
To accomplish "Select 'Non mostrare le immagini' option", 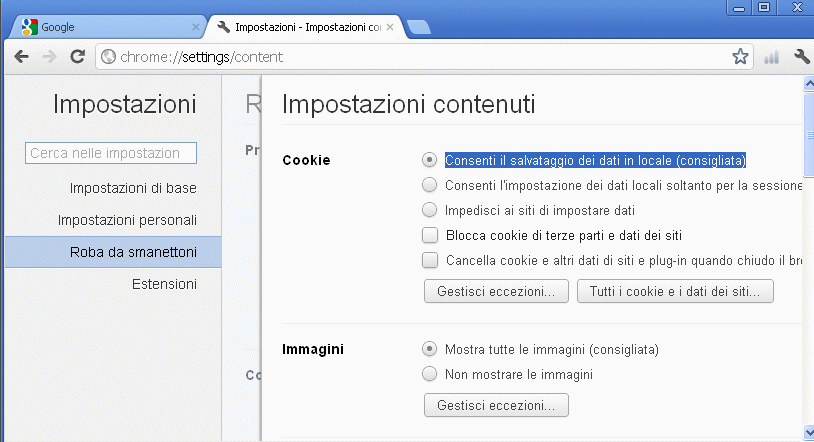I will [430, 374].
